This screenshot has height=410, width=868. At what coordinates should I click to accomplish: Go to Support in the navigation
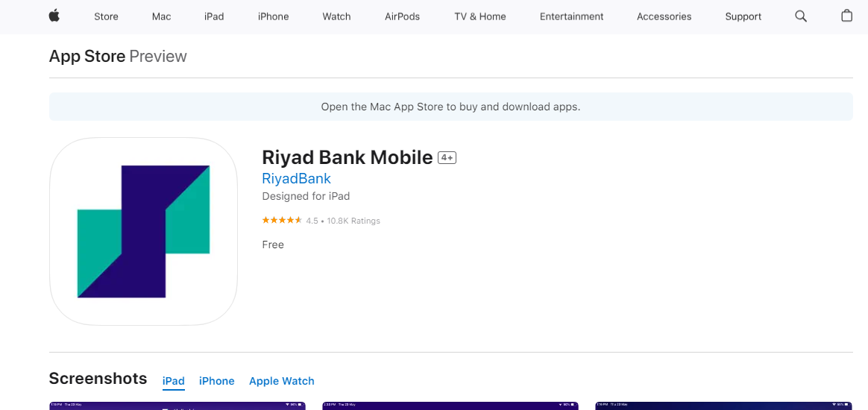tap(743, 16)
